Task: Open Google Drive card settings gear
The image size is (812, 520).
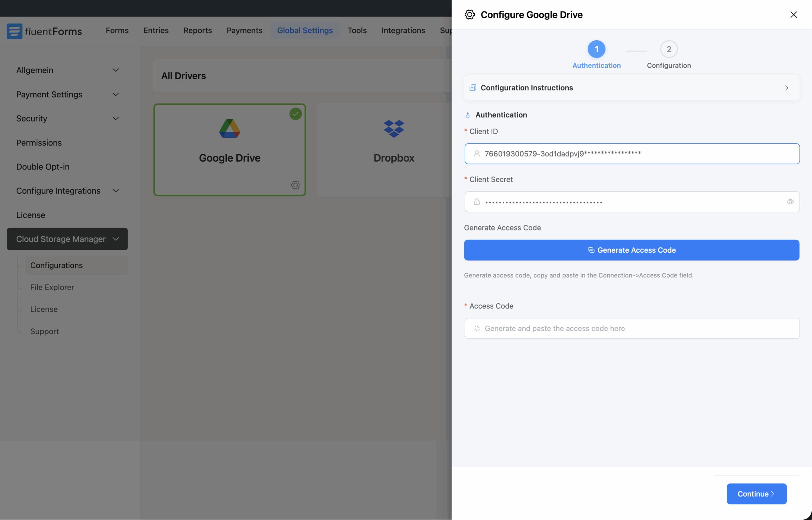Action: point(296,185)
